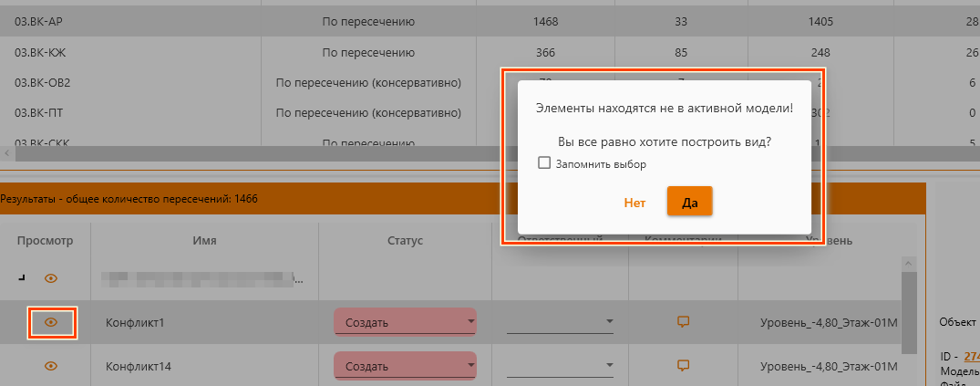Open the comment icon for Конфликт1
The width and height of the screenshot is (980, 386).
coord(682,322)
